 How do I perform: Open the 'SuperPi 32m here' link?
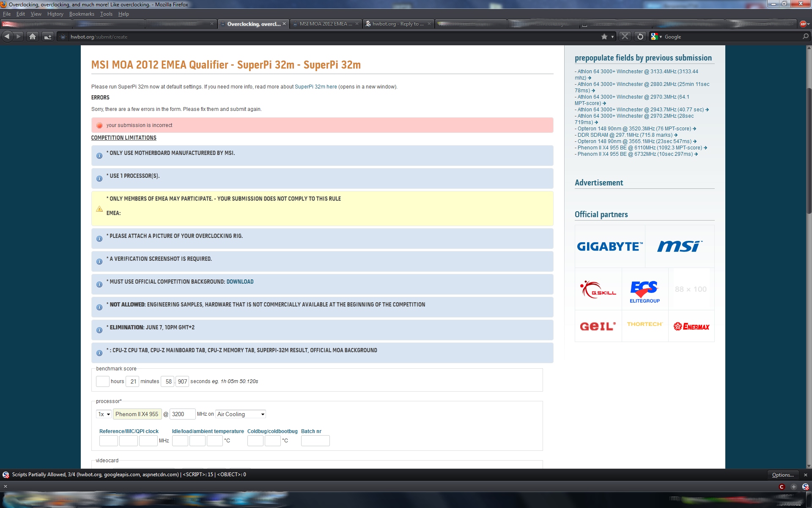coord(315,87)
